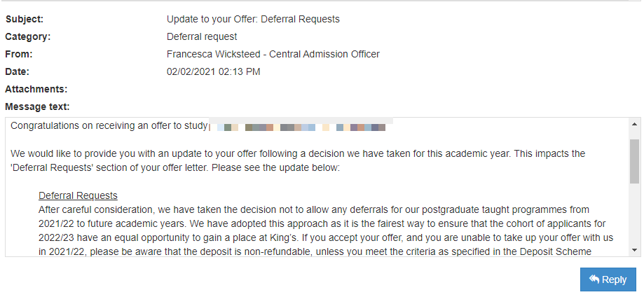Viewport: 644px width, 297px height.
Task: Click the subject line 'Update to your Offer'
Action: click(x=253, y=19)
